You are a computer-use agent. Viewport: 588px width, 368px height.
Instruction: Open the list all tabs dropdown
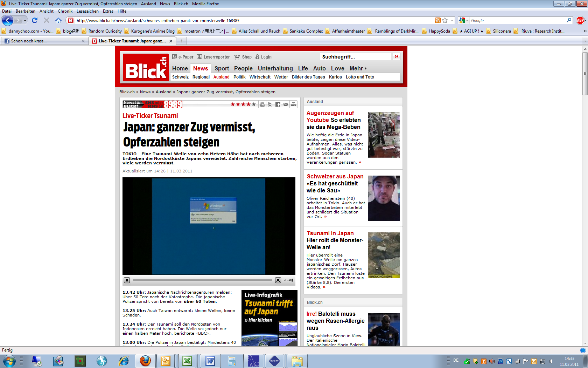pyautogui.click(x=585, y=41)
